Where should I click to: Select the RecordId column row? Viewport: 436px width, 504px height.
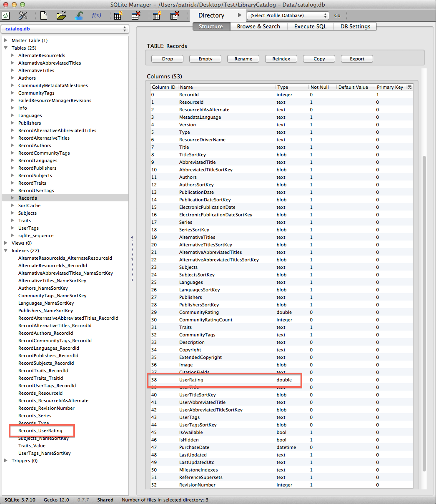coord(281,95)
